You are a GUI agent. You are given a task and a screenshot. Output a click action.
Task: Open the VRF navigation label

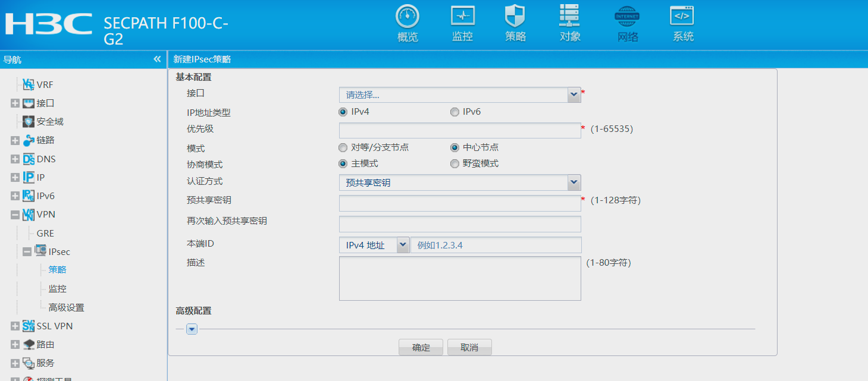click(x=45, y=85)
